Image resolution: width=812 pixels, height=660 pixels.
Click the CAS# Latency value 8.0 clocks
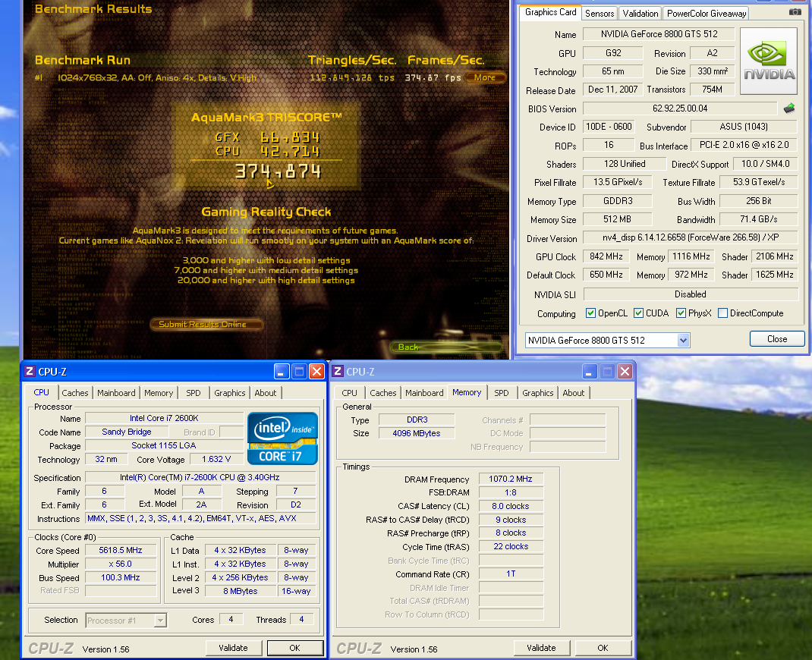[x=511, y=506]
